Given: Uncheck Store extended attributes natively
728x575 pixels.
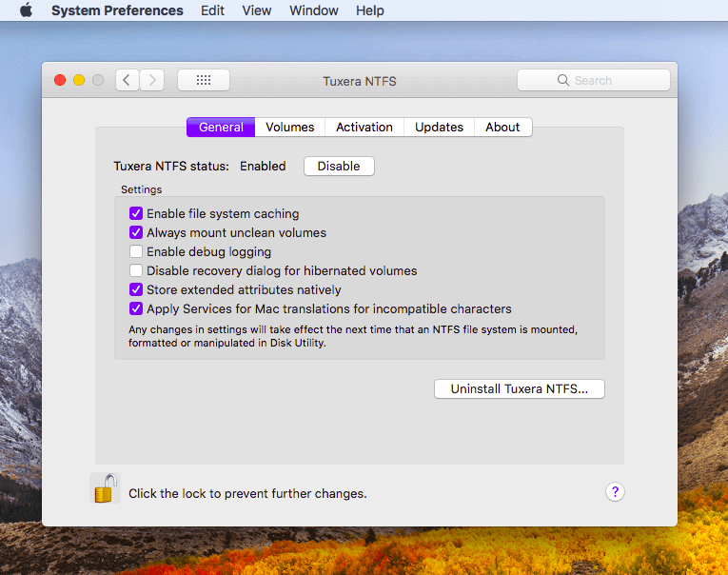Looking at the screenshot, I should (136, 290).
